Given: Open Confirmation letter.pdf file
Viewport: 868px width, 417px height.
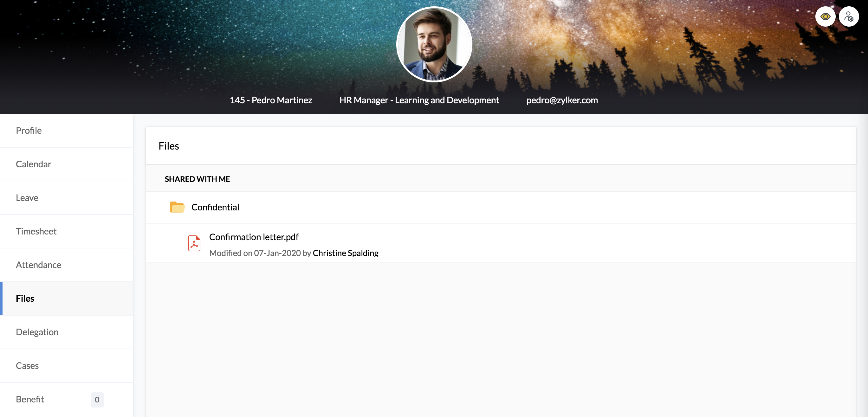Looking at the screenshot, I should [254, 237].
